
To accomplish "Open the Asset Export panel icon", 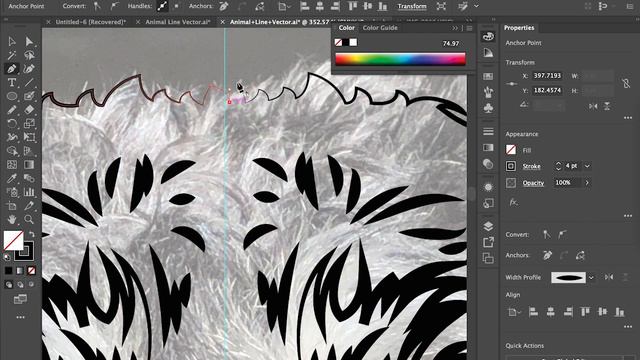I will (x=488, y=242).
